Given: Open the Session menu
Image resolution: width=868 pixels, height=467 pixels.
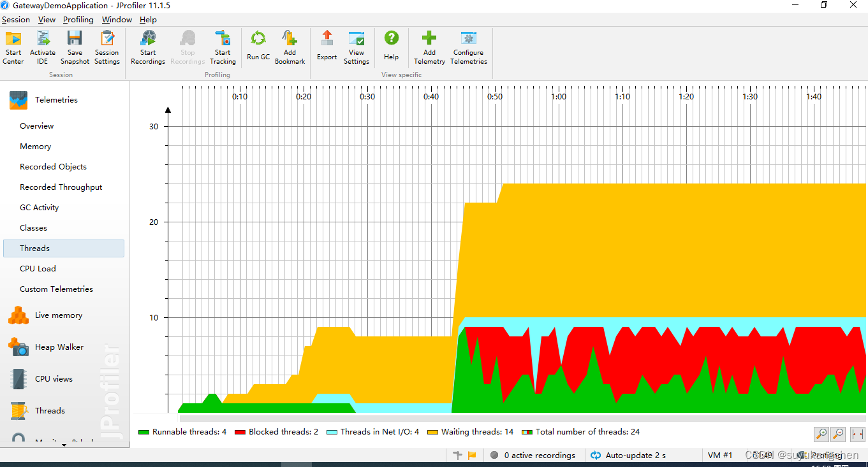Looking at the screenshot, I should tap(16, 20).
